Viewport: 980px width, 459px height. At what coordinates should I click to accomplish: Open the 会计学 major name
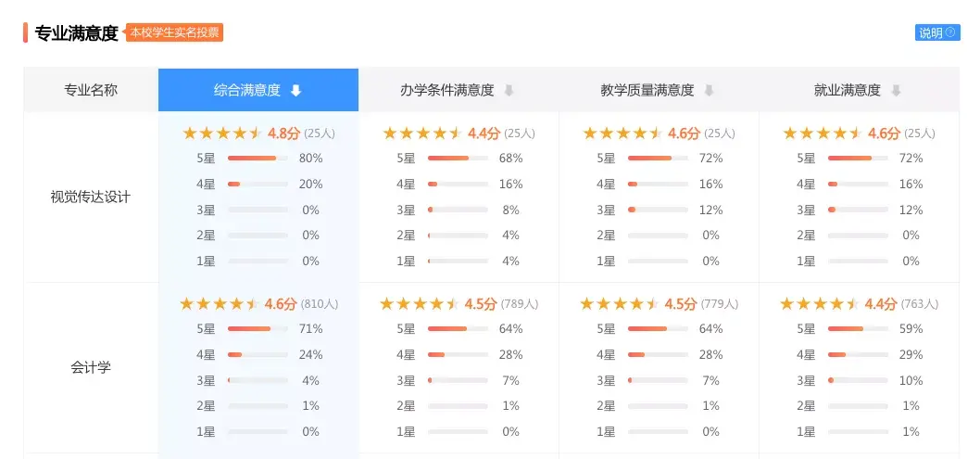tap(91, 367)
